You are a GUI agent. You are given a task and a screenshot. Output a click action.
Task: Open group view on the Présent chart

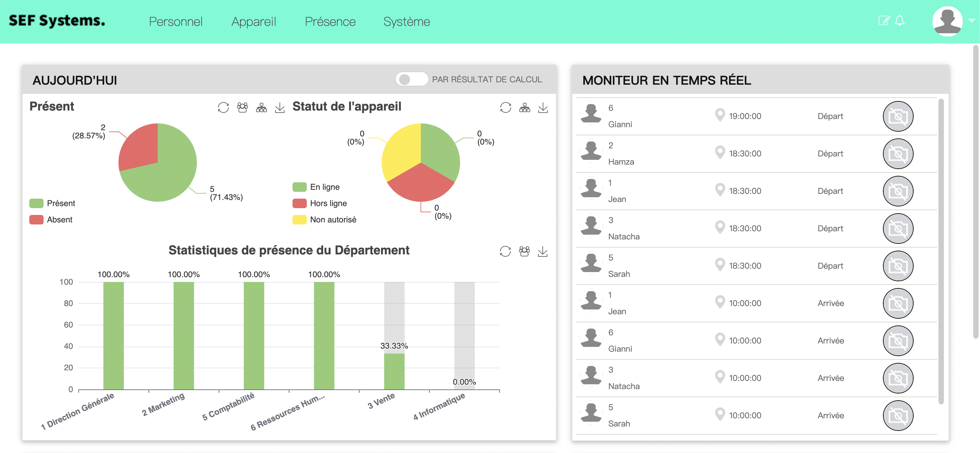pyautogui.click(x=242, y=107)
